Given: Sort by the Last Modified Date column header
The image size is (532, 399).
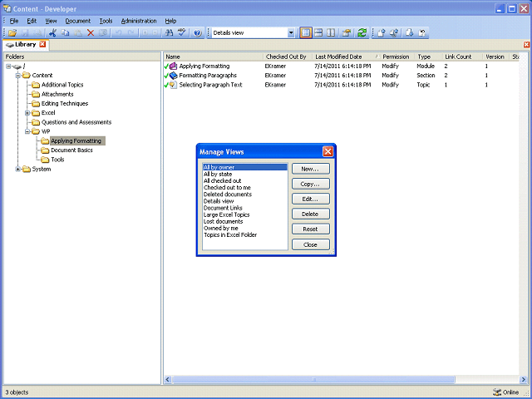Looking at the screenshot, I should (347, 57).
